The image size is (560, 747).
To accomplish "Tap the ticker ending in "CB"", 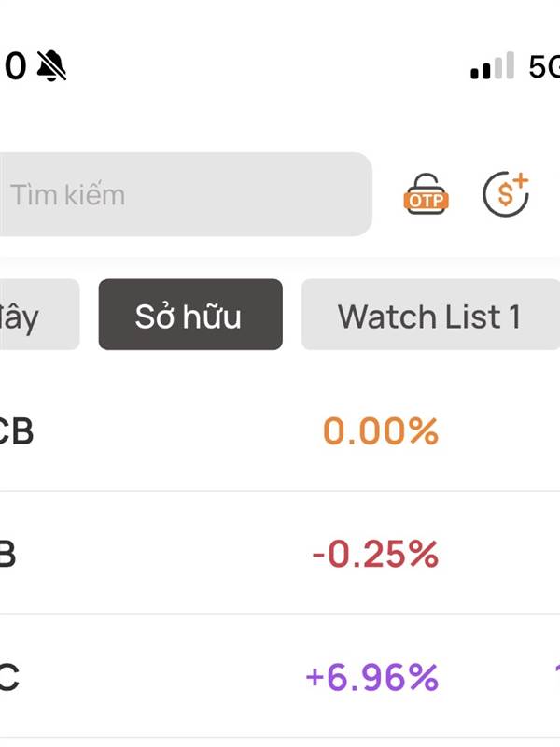I will tap(16, 431).
